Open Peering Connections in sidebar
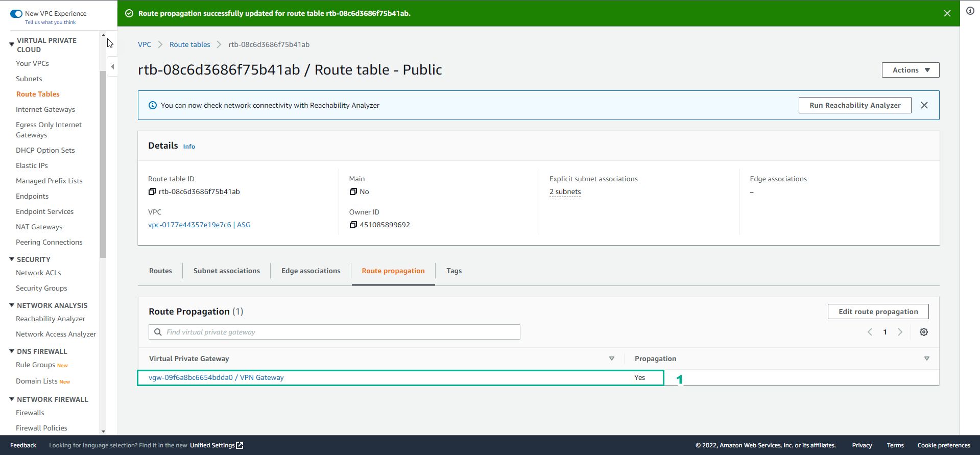This screenshot has width=980, height=455. [x=49, y=242]
